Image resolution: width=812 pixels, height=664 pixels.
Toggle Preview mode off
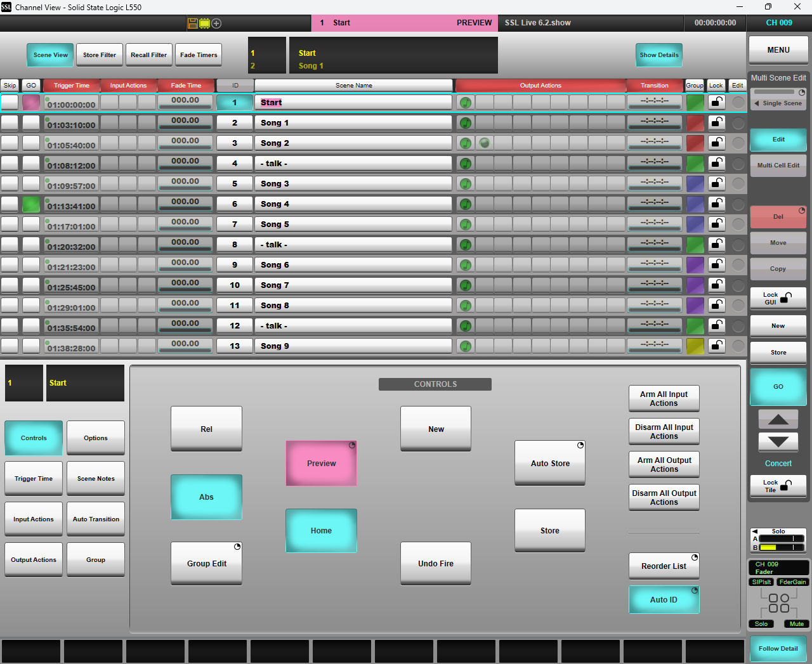click(x=321, y=463)
